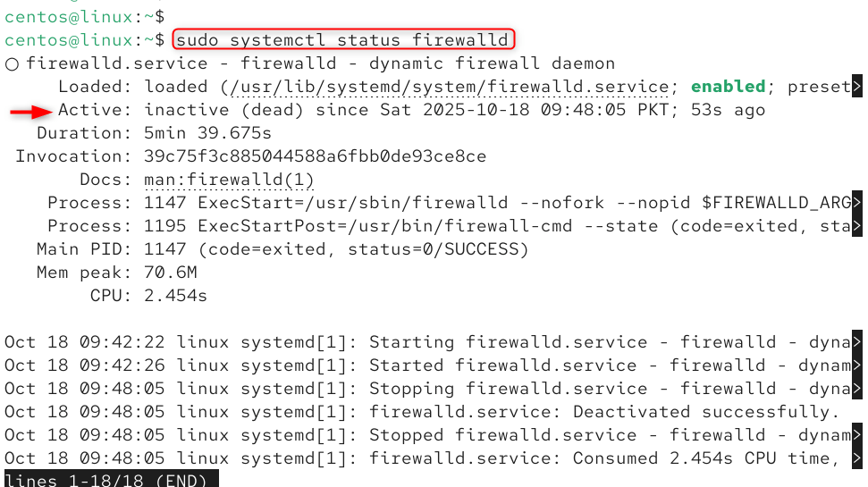Click truncation marker on 'Started firewalld.service' log line

pos(857,365)
